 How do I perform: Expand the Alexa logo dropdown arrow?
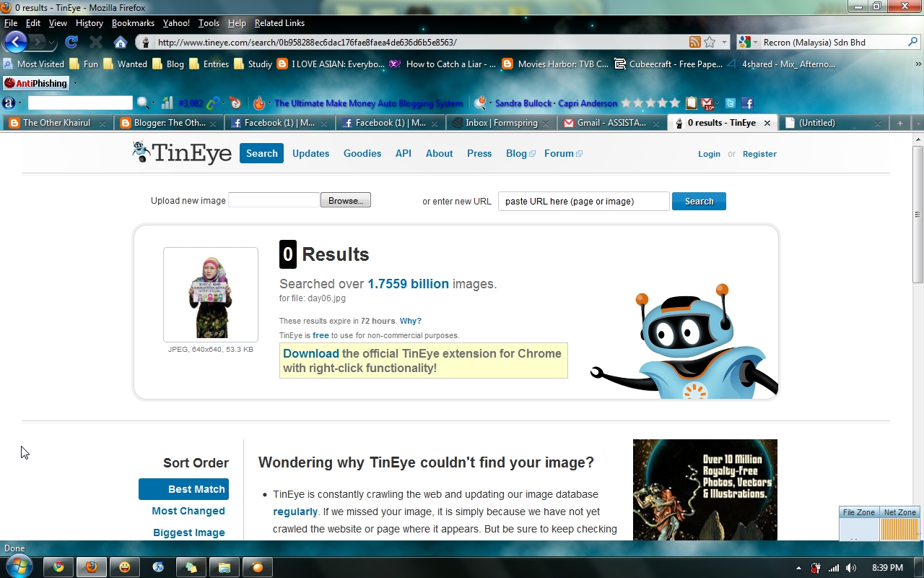point(19,103)
